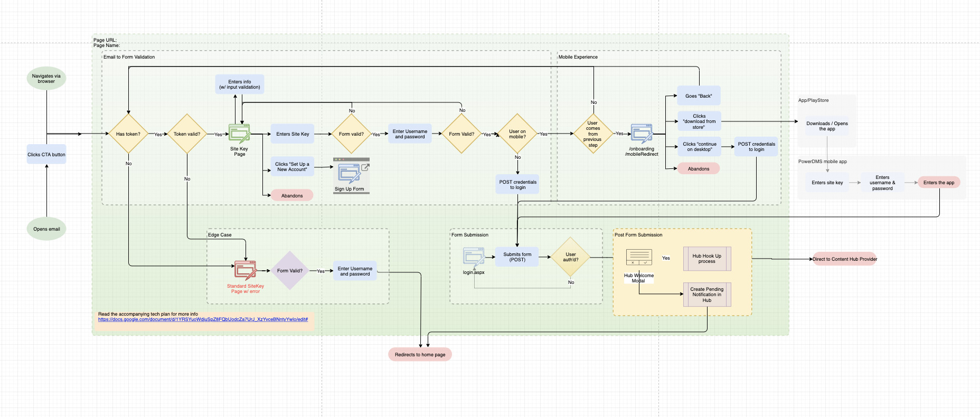Select the Clicks "download from store" box
Image resolution: width=980 pixels, height=417 pixels.
point(699,121)
